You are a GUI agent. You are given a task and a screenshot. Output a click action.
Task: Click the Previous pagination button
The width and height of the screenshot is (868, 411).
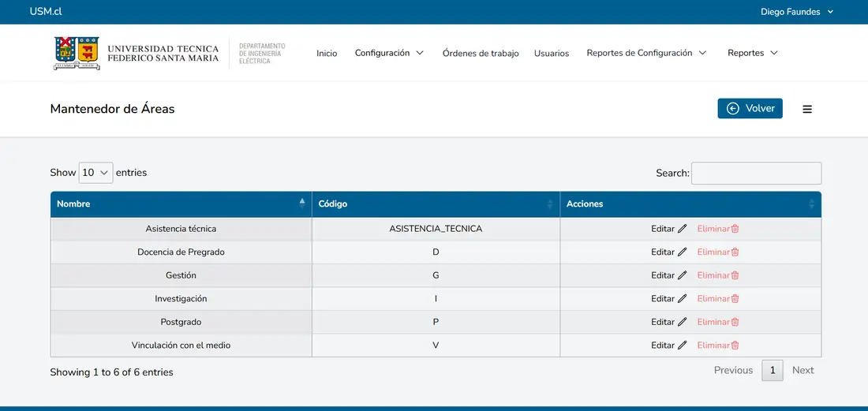[733, 370]
